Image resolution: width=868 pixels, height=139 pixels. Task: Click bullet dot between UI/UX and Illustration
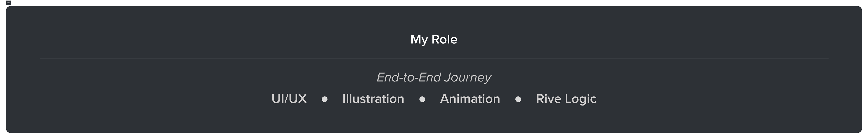(325, 99)
